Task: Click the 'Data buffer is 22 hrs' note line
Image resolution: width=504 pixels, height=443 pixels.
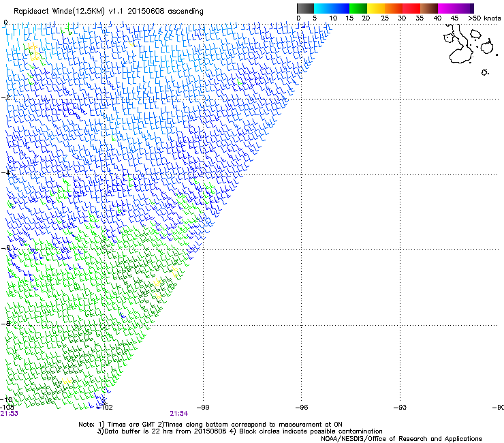Action: tap(240, 431)
